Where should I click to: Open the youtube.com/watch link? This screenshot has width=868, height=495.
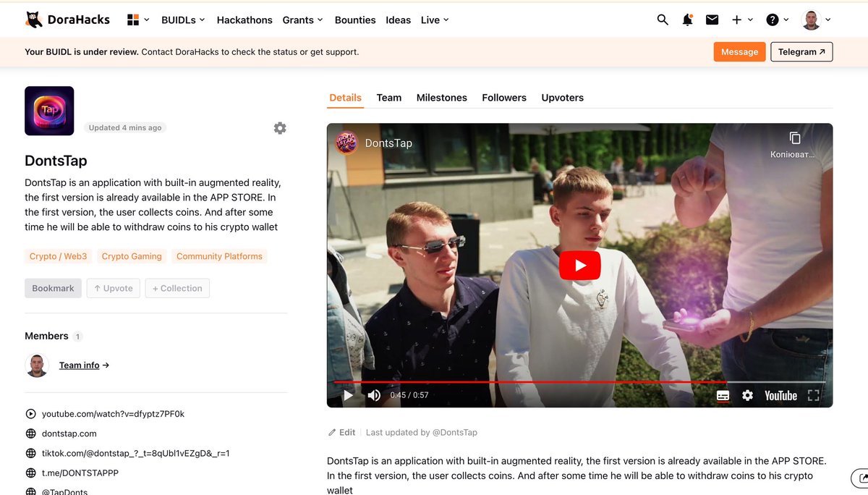pos(113,414)
